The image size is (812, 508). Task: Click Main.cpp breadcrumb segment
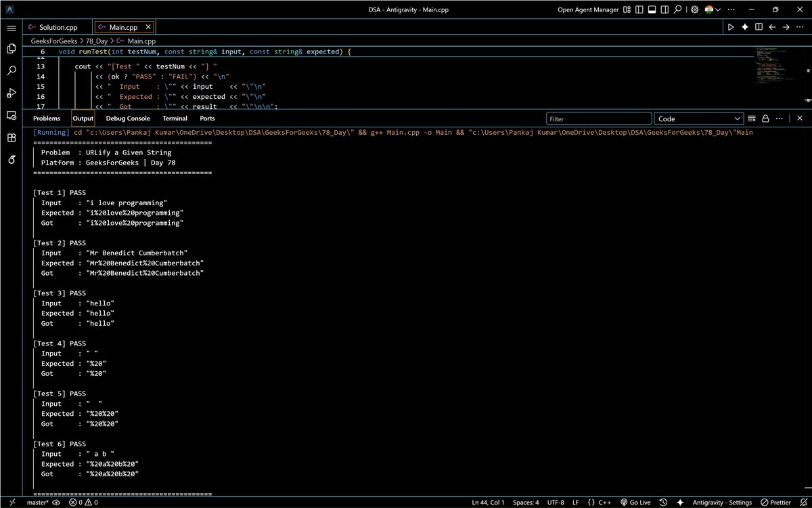click(136, 41)
